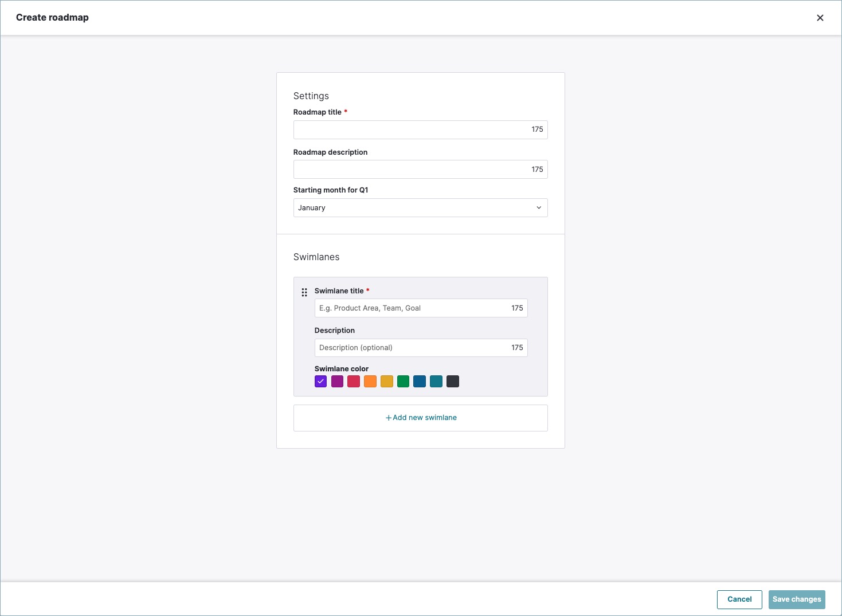
Task: Select the orange swimlane color swatch
Action: [x=370, y=382]
